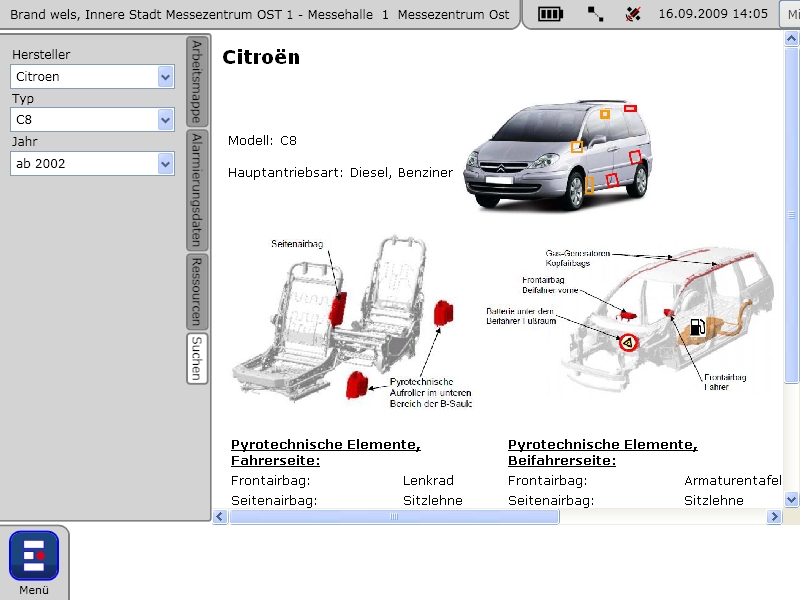
Task: Click the battery warning symbol in diagram
Action: coord(629,342)
